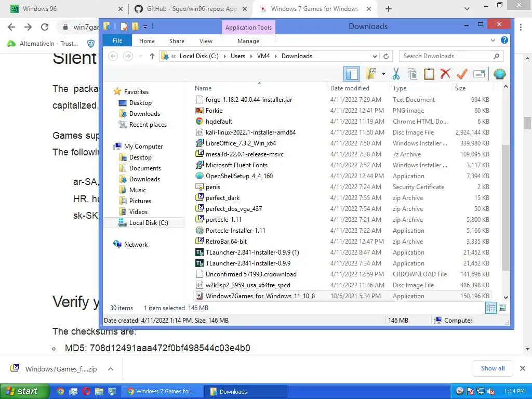Click the search magnifier icon

pos(496,56)
